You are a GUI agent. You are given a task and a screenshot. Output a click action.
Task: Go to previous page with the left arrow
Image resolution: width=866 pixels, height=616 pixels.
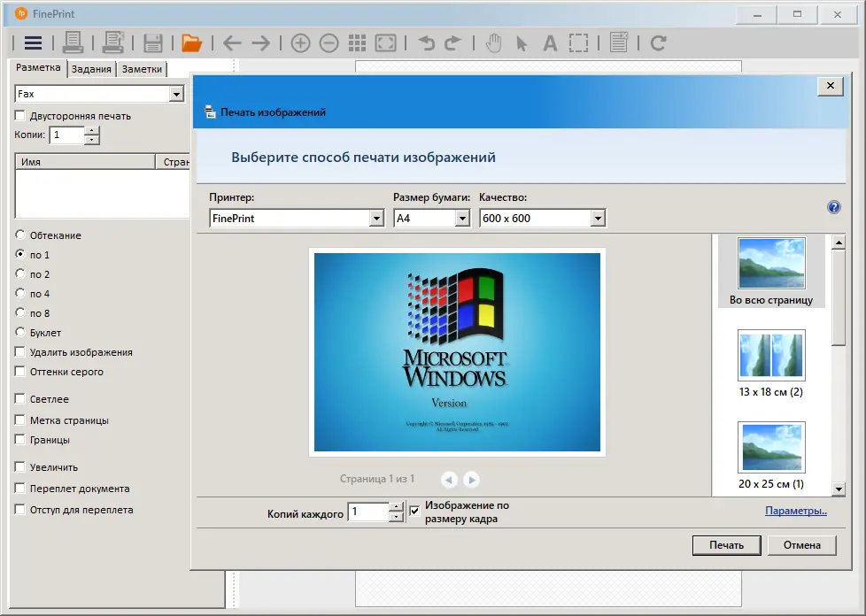point(232,43)
